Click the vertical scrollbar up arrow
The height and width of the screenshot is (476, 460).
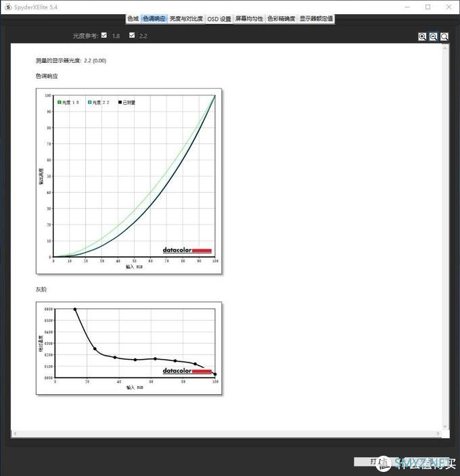(445, 48)
